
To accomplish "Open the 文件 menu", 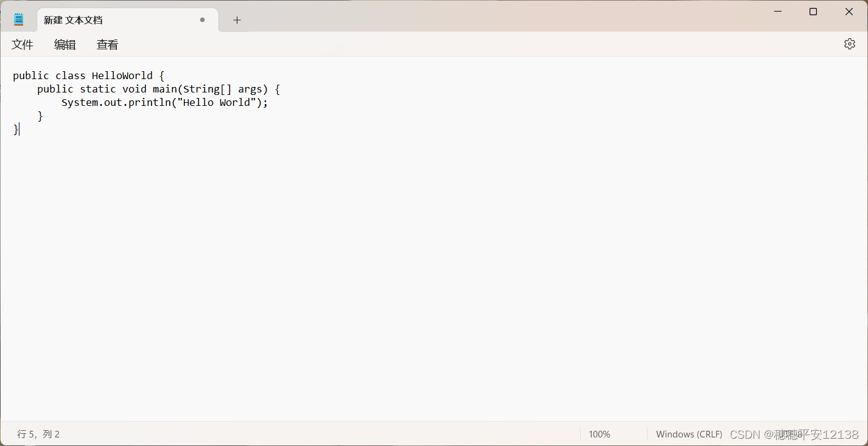I will (23, 44).
